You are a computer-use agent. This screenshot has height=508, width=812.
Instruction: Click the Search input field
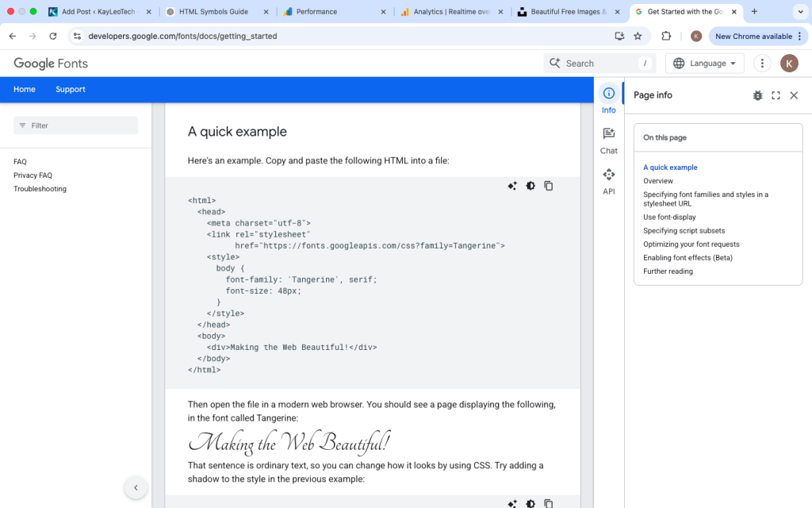pos(599,63)
